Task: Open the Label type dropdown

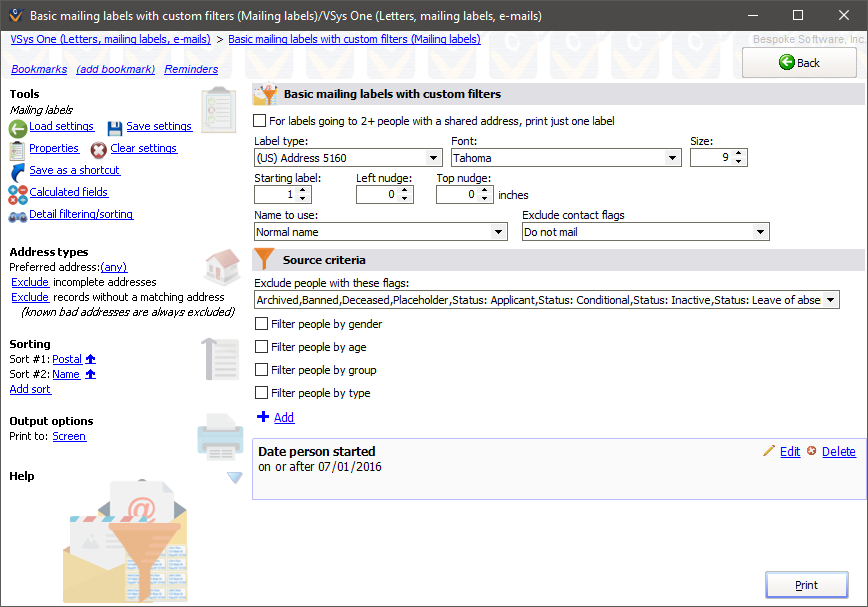Action: point(434,157)
